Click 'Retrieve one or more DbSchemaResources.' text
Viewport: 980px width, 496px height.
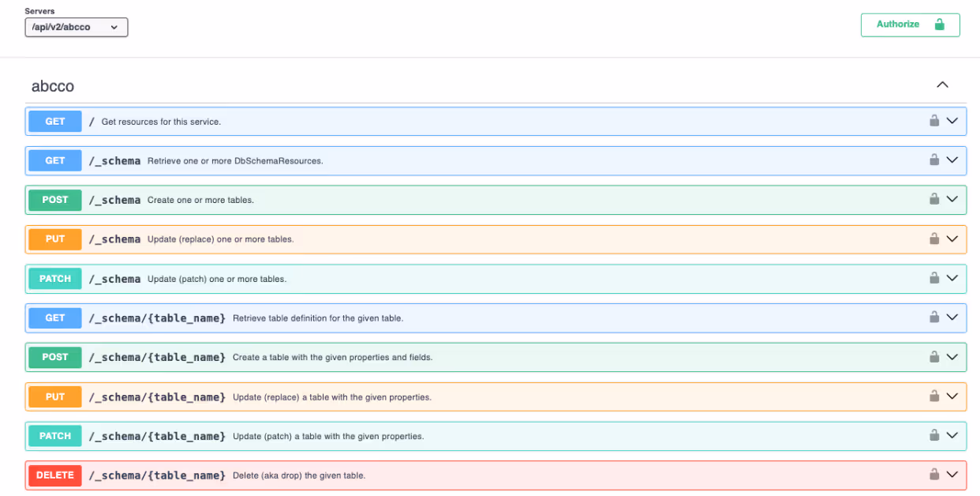235,161
